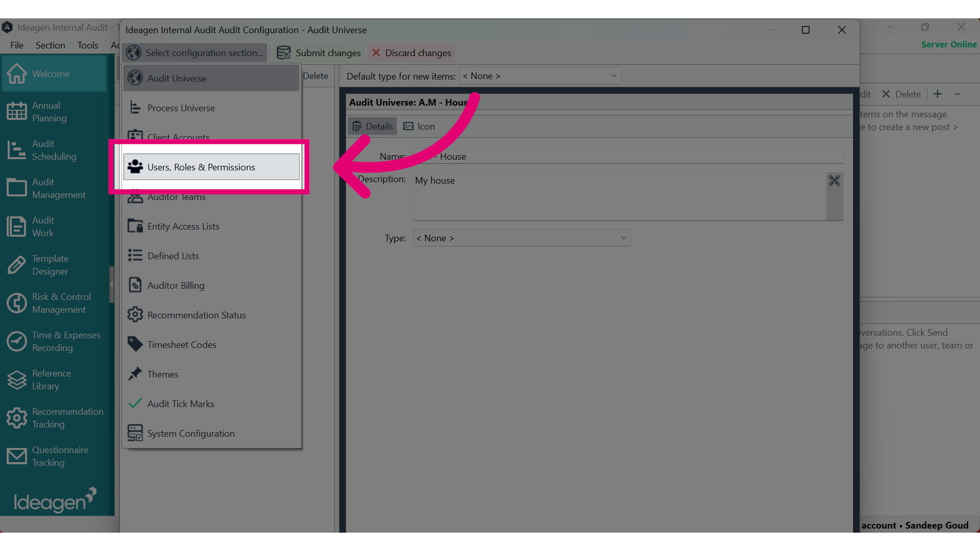Open Default type for new items dropdown
Image resolution: width=980 pixels, height=551 pixels.
[x=540, y=76]
